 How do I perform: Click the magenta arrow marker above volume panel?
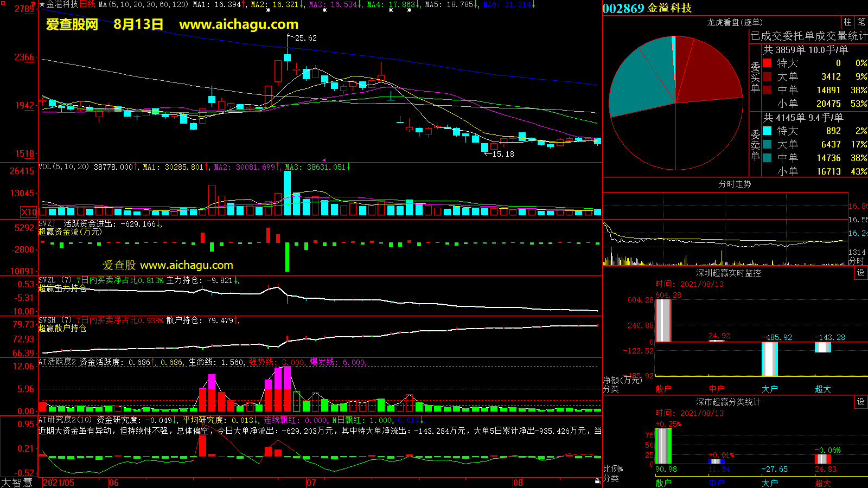324,160
